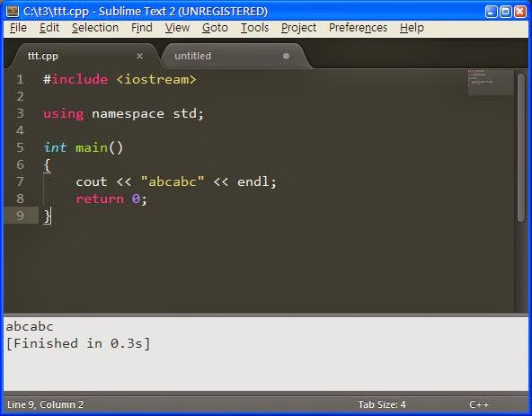Open the Goto menu
Viewport: 532px width, 416px height.
pyautogui.click(x=215, y=28)
